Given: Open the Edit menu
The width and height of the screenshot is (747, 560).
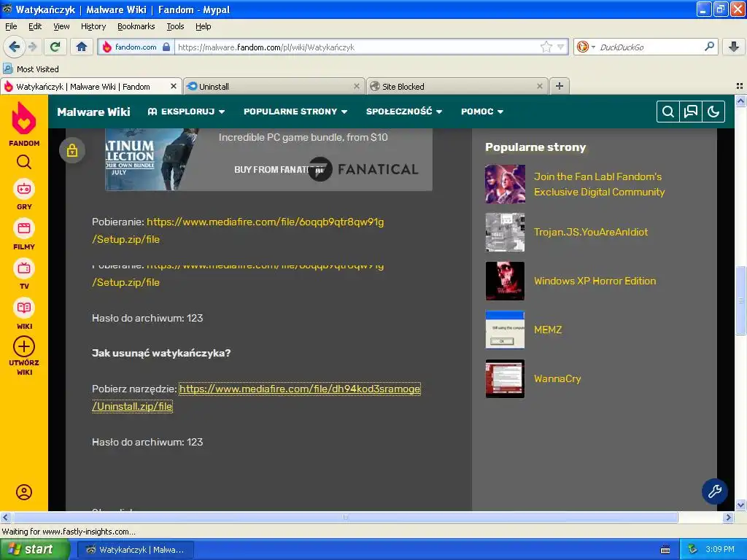Looking at the screenshot, I should click(x=35, y=26).
